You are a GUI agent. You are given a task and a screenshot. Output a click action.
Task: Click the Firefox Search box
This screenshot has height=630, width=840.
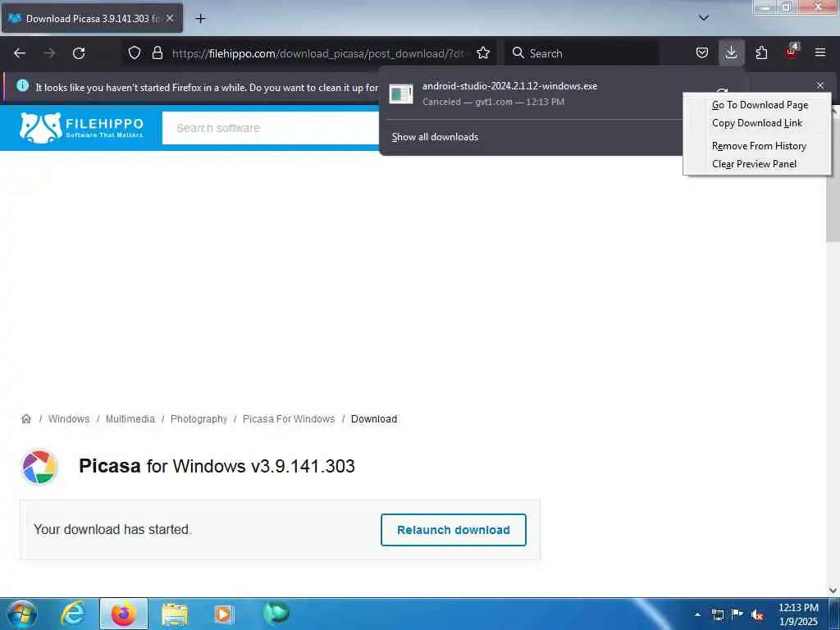click(582, 53)
